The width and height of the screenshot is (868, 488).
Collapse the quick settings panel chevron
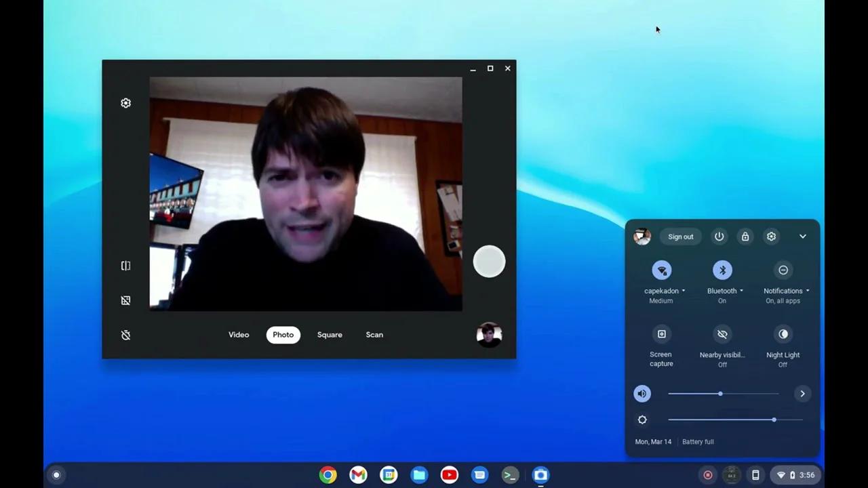[803, 237]
